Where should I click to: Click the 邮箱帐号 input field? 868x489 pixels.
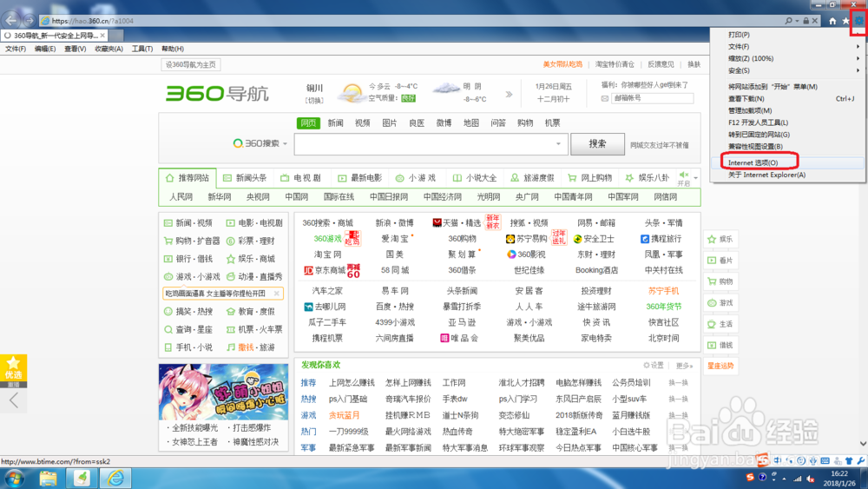point(652,98)
